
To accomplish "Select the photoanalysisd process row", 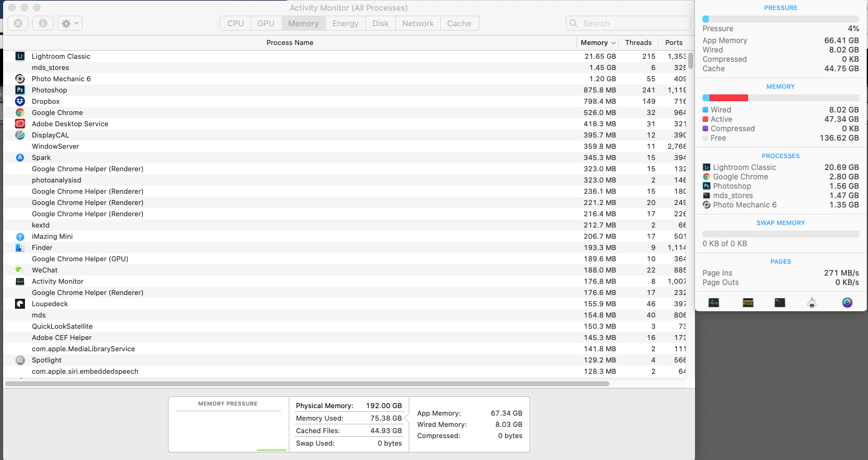I will pyautogui.click(x=345, y=180).
